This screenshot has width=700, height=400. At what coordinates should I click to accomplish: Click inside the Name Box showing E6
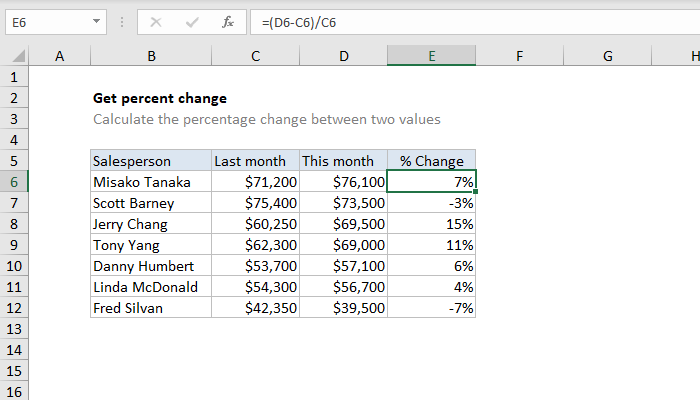(45, 20)
